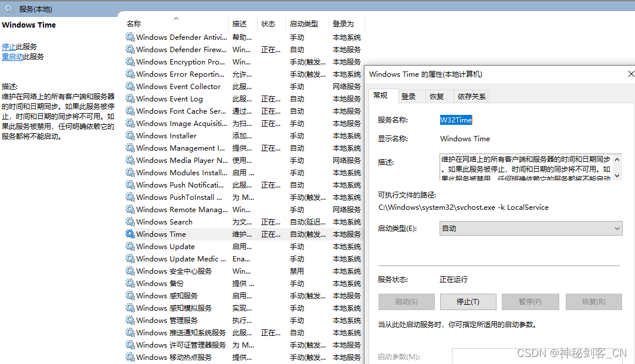Open the 启动类型 dropdown set to 自动
The width and height of the screenshot is (635, 364).
coord(531,229)
